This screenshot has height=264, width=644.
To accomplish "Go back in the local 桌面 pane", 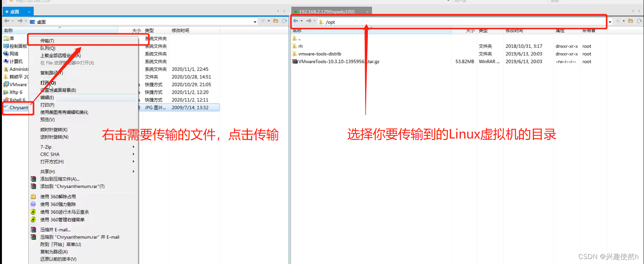I will [7, 21].
